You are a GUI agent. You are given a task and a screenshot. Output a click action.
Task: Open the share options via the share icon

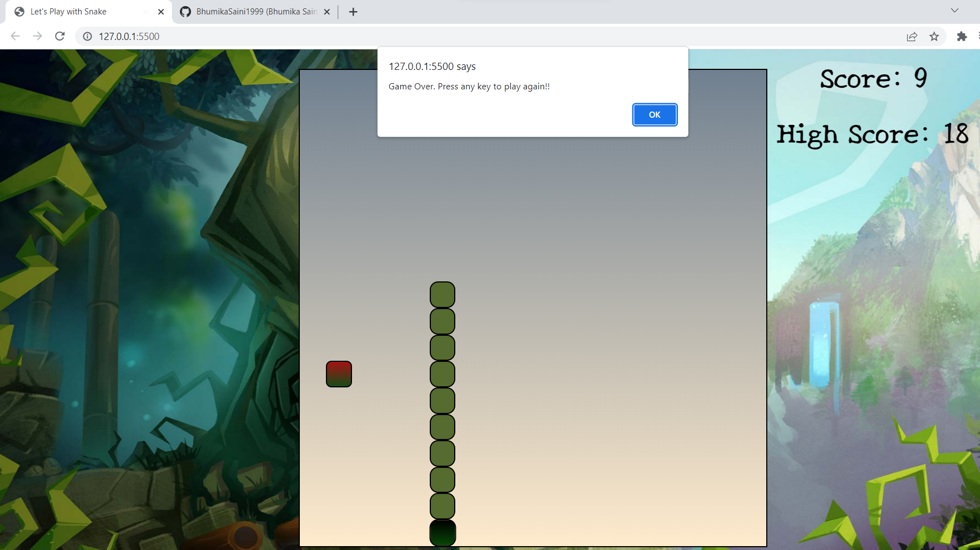(x=911, y=37)
